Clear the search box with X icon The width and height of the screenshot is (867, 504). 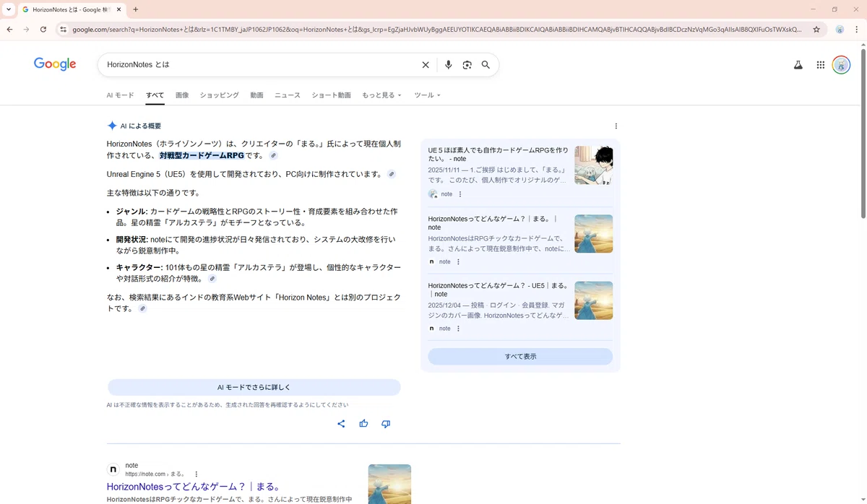click(426, 65)
